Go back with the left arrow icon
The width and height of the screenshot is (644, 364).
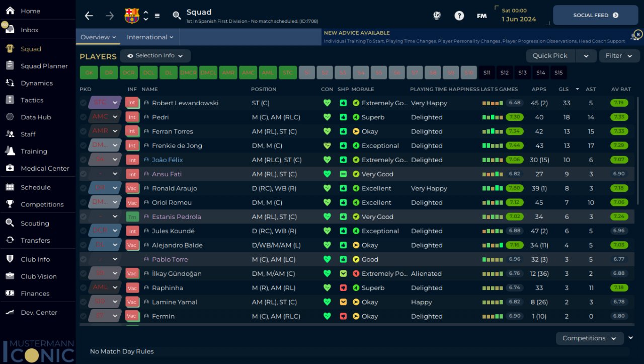89,16
